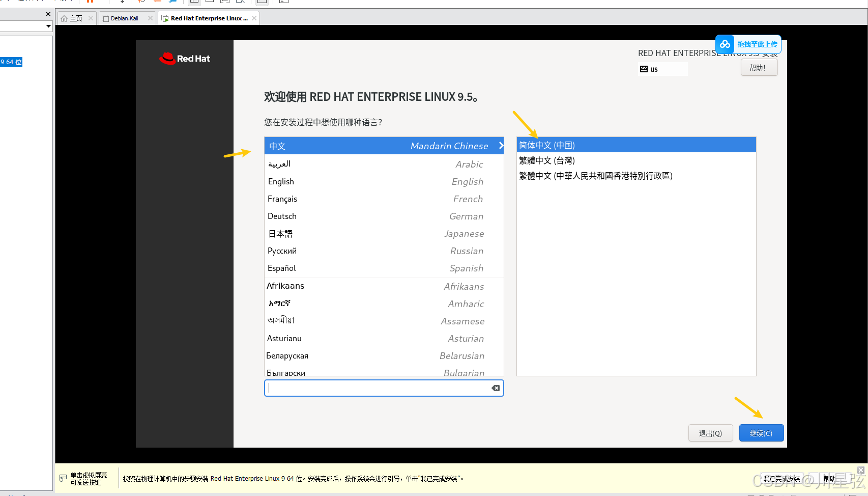The height and width of the screenshot is (496, 868).
Task: Click the keyboard hint icon in the bottom info bar
Action: 63,478
